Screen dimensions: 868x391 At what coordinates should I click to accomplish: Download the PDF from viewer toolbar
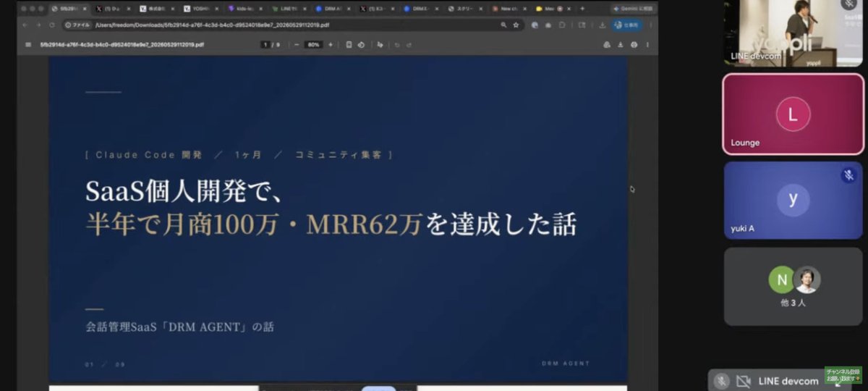(x=621, y=44)
